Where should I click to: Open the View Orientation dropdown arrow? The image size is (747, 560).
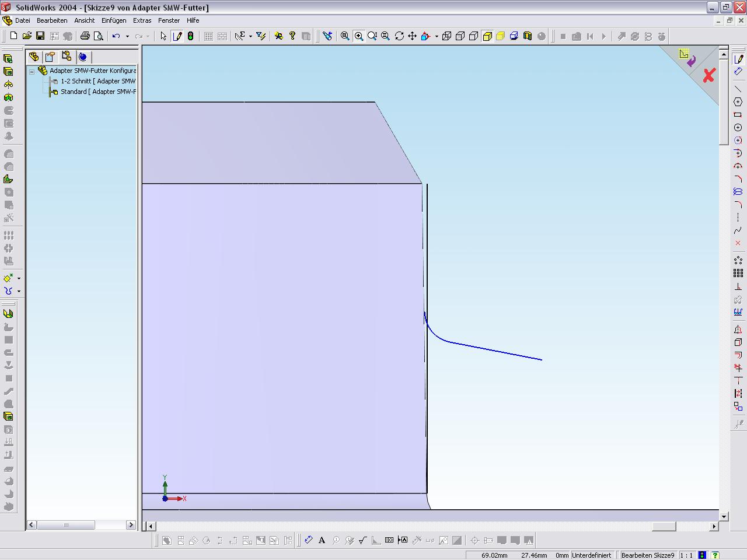pyautogui.click(x=437, y=36)
